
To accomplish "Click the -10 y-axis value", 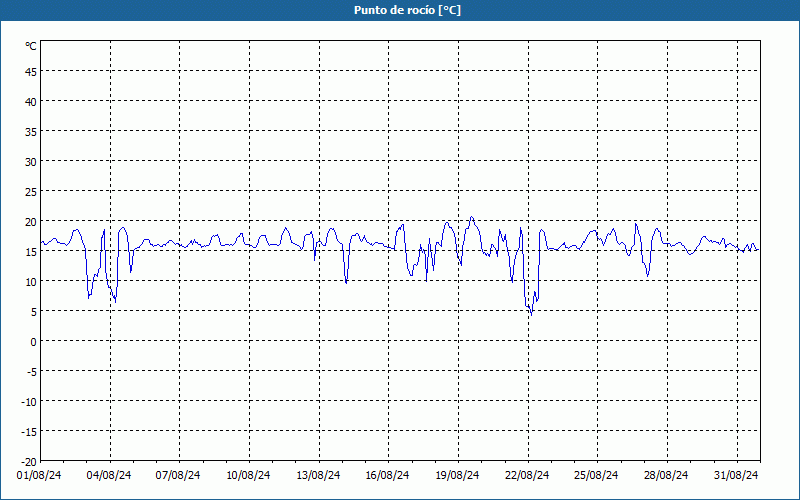I will (29, 402).
